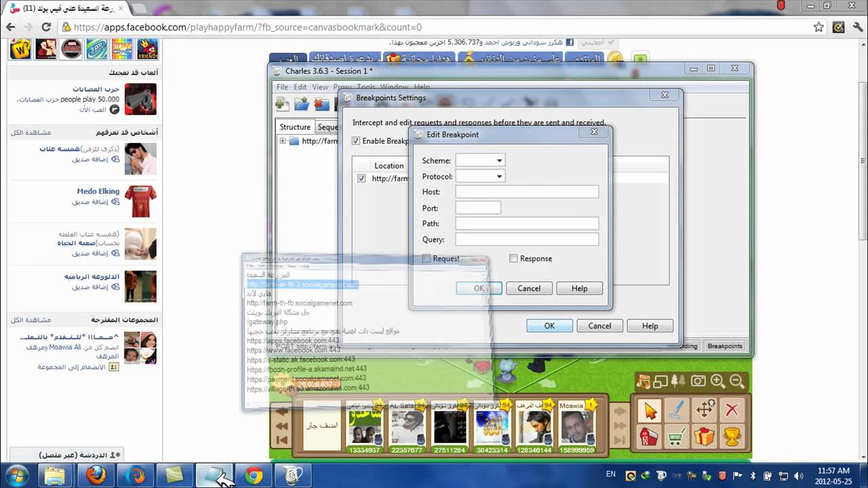Viewport: 868px width, 488px height.
Task: Open the Tetris Battle app icon
Action: coord(122,48)
